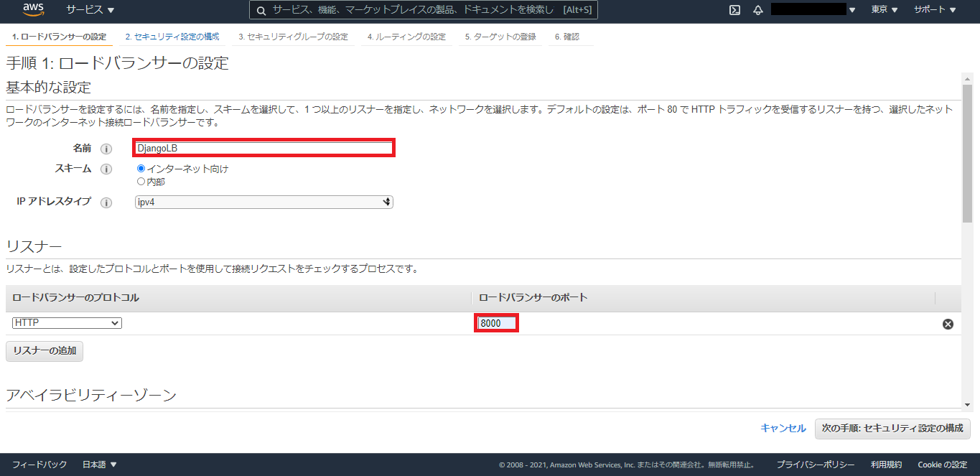This screenshot has width=980, height=476.
Task: Open the サービス menu dropdown
Action: pyautogui.click(x=90, y=10)
